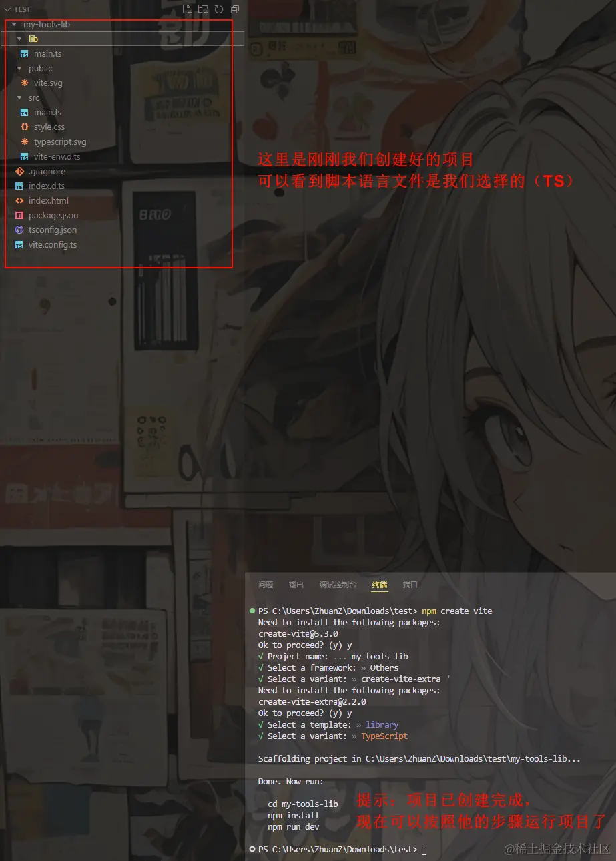Collapse the public folder arrow

coord(19,69)
